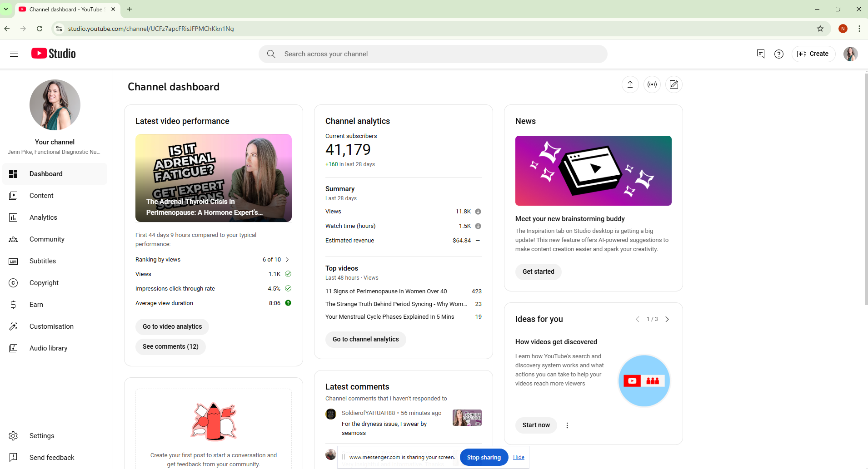868x469 pixels.
Task: Open the Adrenal Fatigue video thumbnail
Action: [214, 178]
